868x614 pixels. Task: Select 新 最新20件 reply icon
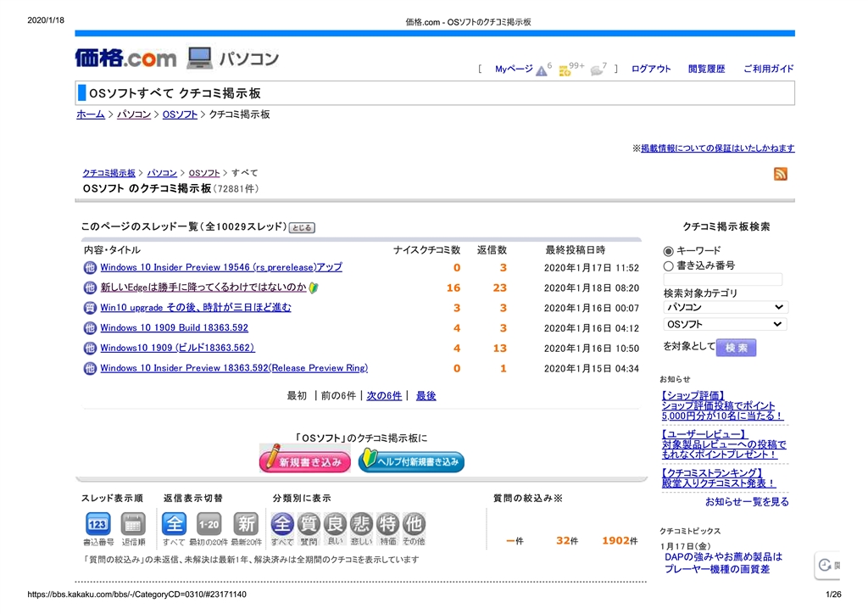click(x=245, y=523)
